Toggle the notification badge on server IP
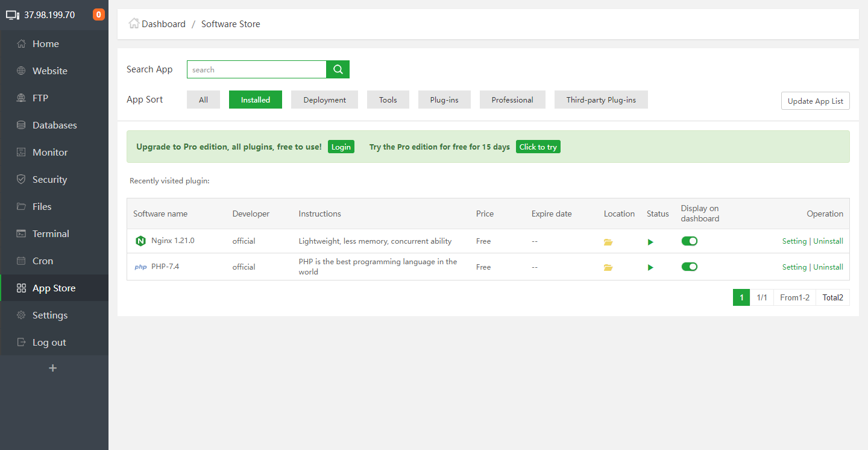 click(x=98, y=14)
